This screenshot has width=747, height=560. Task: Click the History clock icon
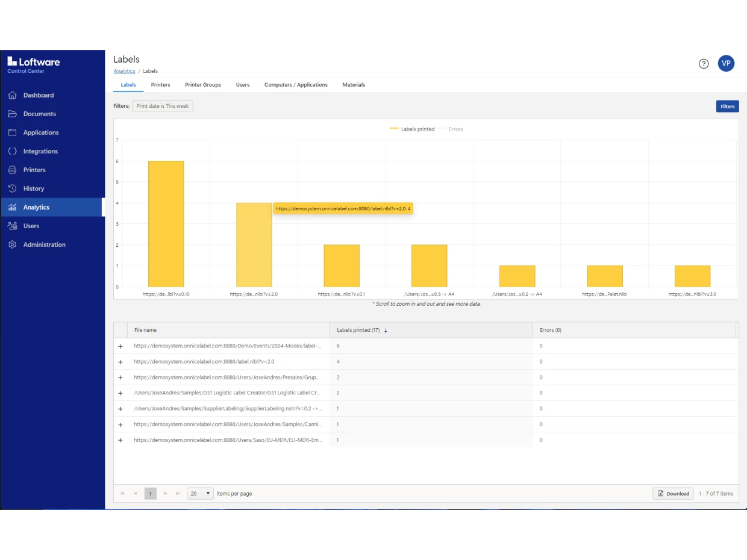point(12,188)
